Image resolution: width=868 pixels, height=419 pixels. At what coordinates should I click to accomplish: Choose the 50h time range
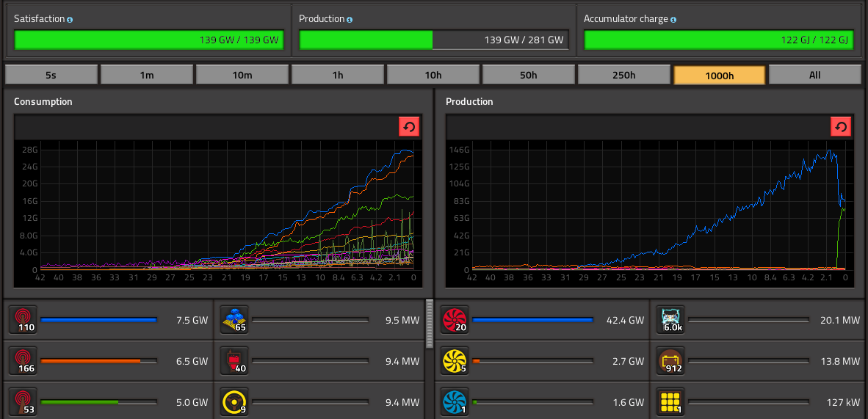coord(529,75)
